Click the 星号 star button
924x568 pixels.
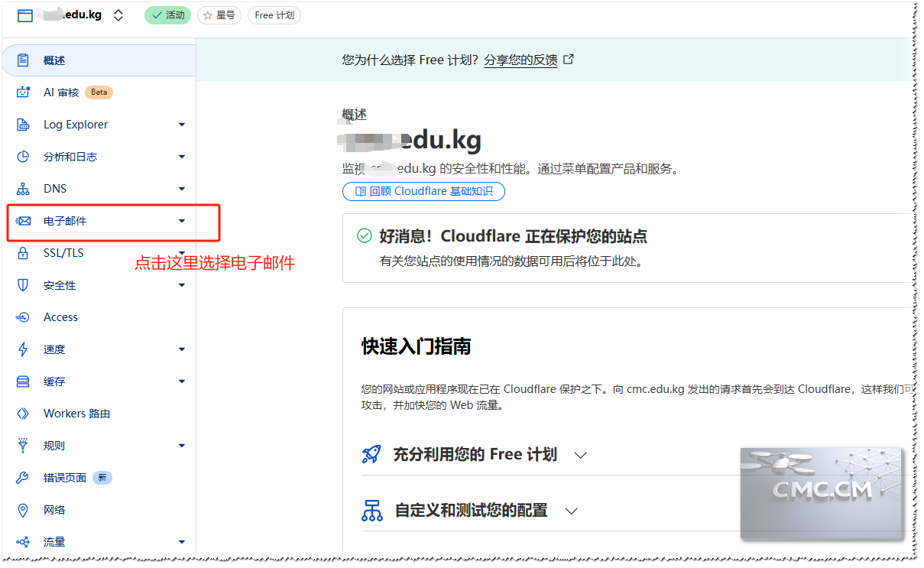(x=219, y=15)
